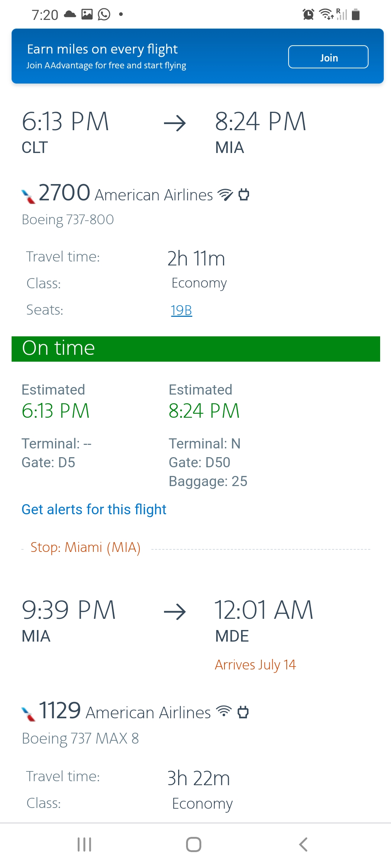Tap Wi-Fi icon on flight 1129

224,711
